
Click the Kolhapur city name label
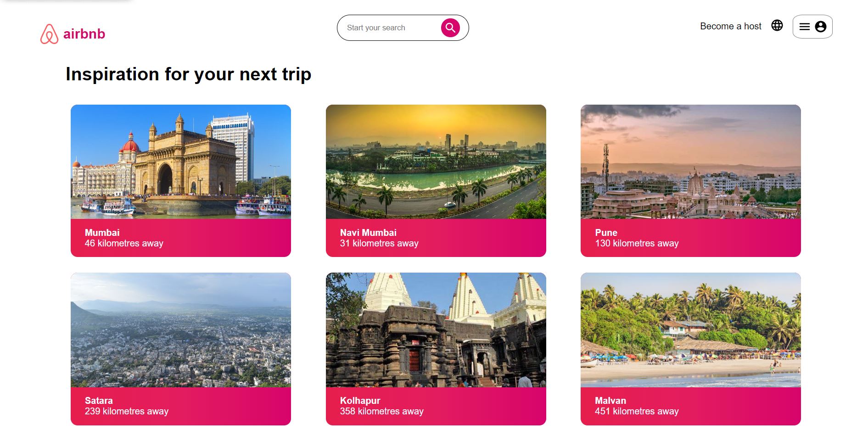click(360, 400)
